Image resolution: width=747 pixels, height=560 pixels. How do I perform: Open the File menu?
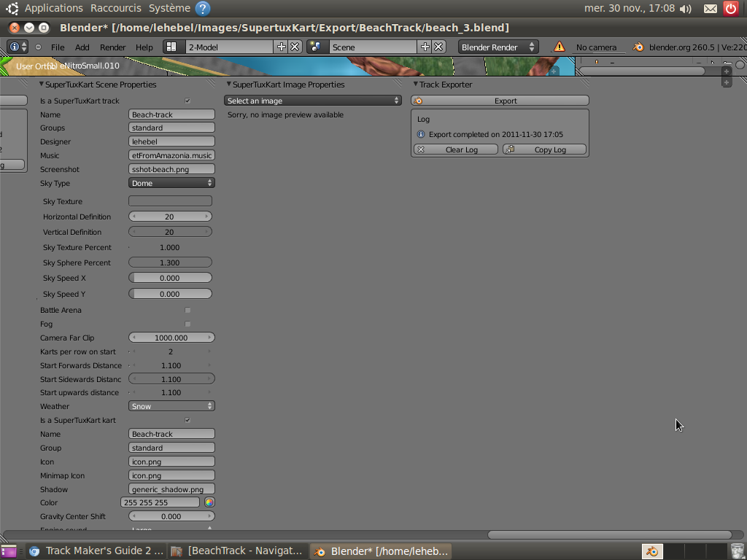[58, 47]
